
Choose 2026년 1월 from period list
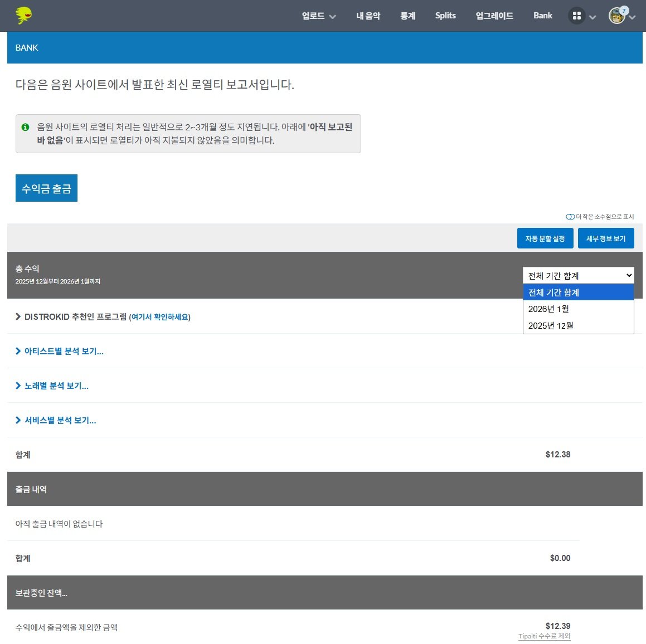(578, 309)
